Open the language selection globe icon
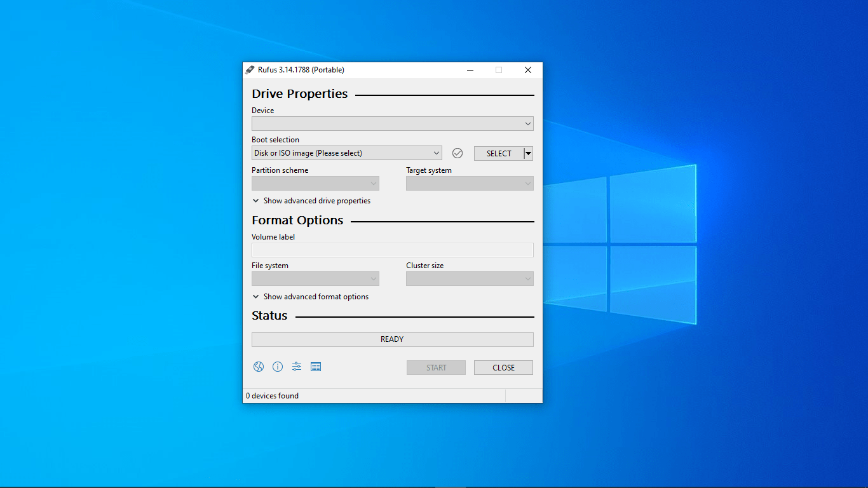Viewport: 868px width, 488px height. coord(259,367)
